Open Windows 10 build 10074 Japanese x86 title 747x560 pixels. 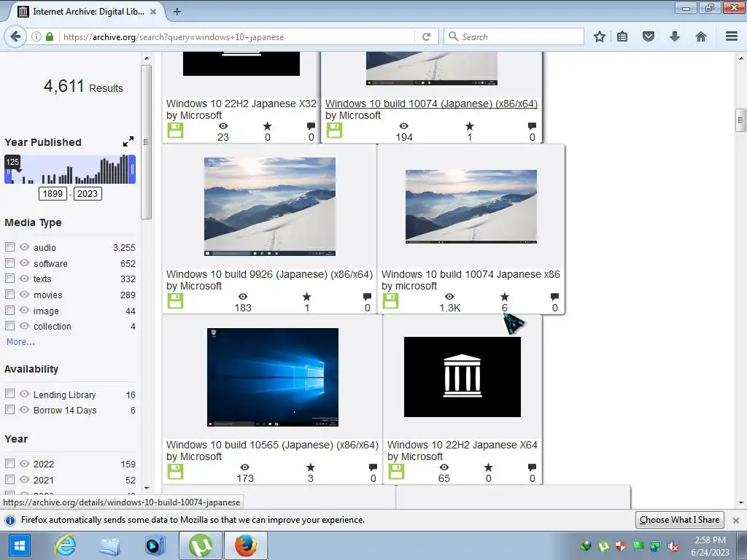[x=471, y=274]
